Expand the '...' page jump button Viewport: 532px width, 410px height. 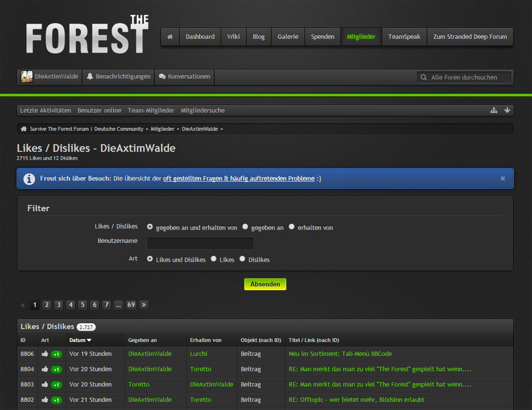[119, 305]
